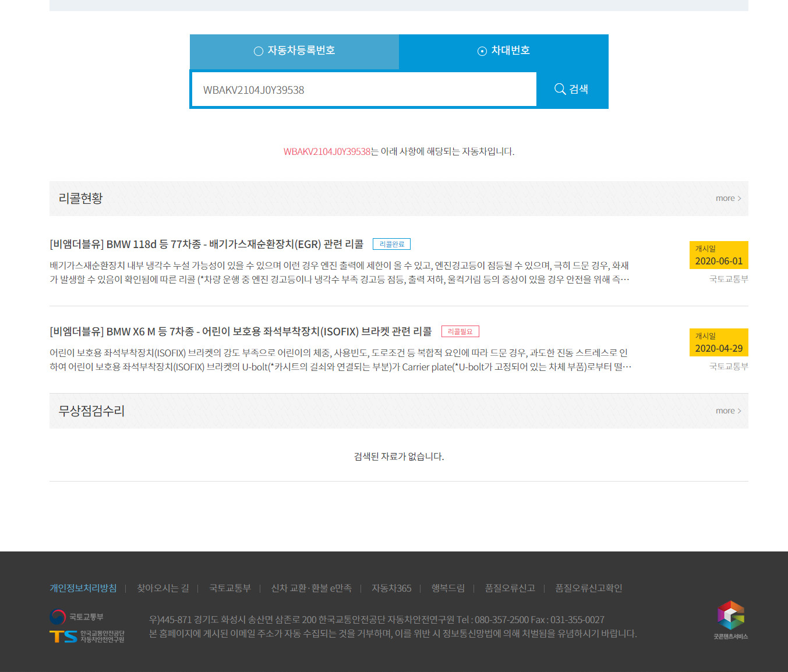Click the 리콜완료 status badge
Viewport: 788px width, 672px height.
coord(391,244)
